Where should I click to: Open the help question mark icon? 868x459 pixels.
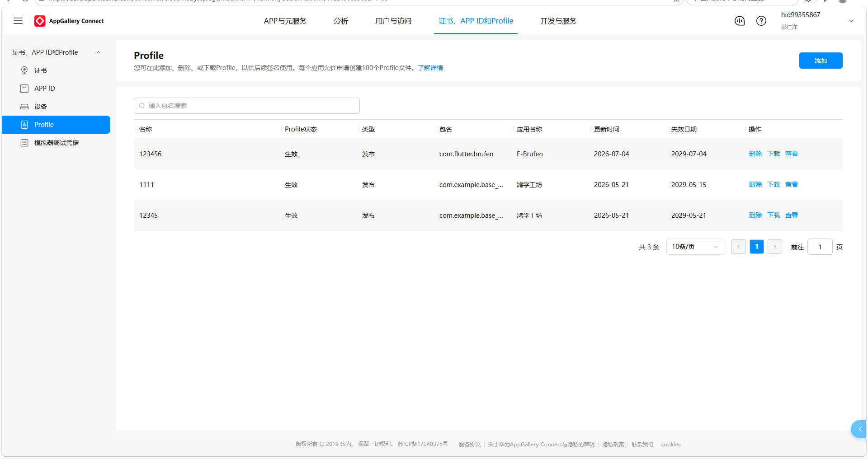click(x=761, y=21)
